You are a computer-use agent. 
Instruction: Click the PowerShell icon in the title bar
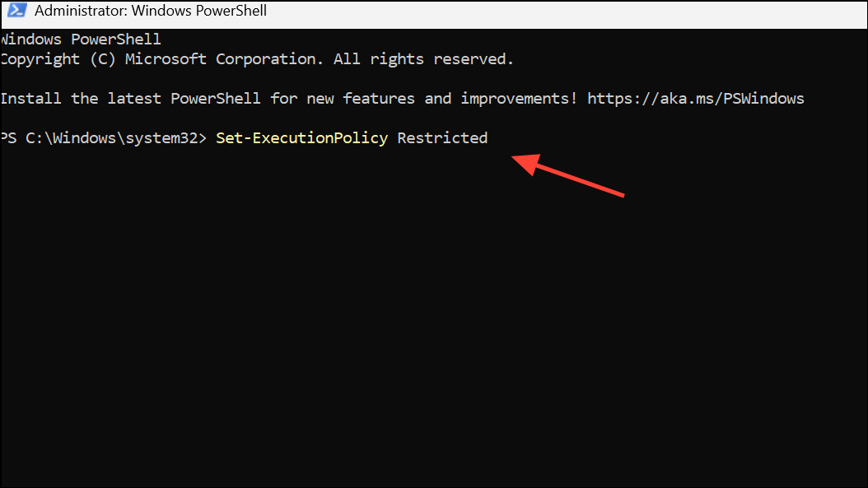(x=16, y=11)
